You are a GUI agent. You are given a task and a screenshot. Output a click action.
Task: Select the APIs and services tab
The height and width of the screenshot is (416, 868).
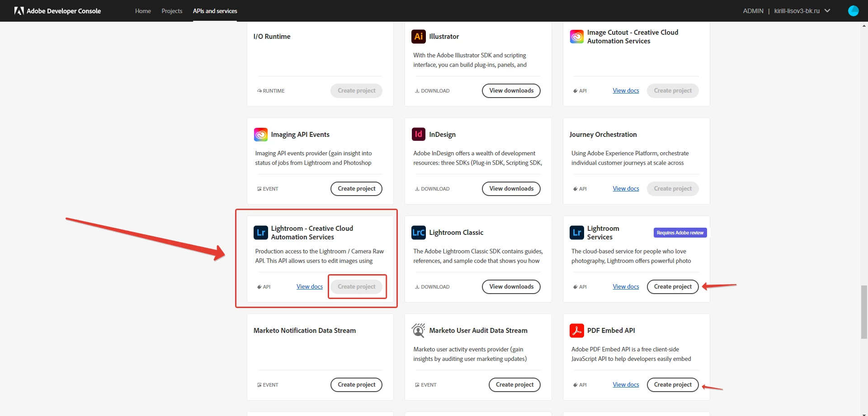pos(215,11)
